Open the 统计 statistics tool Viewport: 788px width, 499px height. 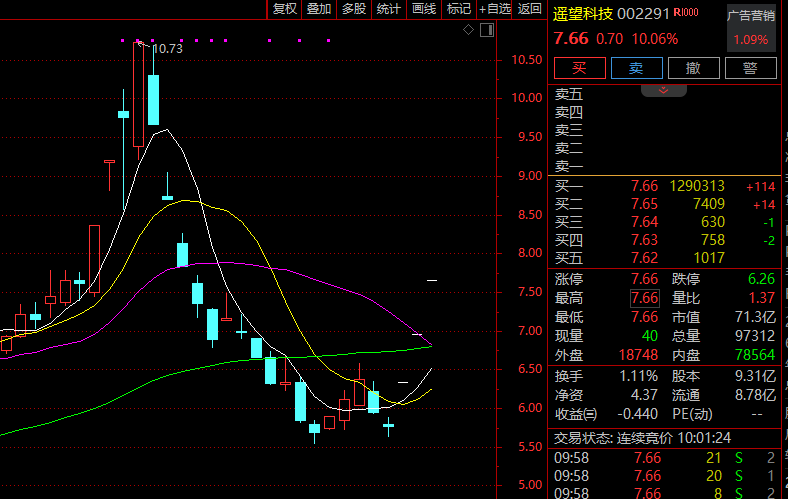point(389,9)
